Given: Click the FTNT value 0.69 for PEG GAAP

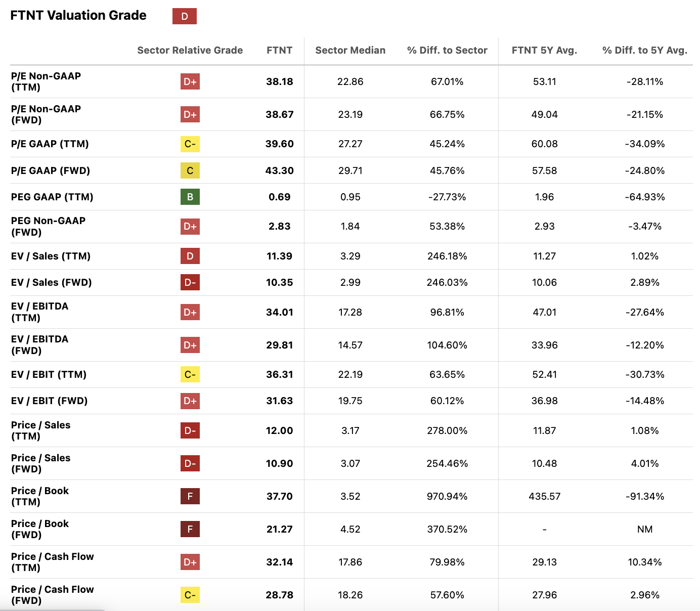Looking at the screenshot, I should pos(280,197).
